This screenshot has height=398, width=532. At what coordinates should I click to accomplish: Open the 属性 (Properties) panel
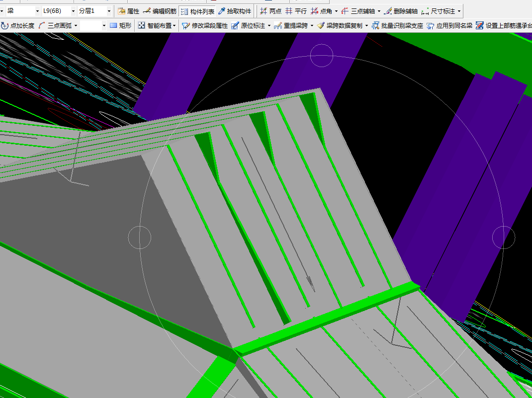click(x=129, y=11)
